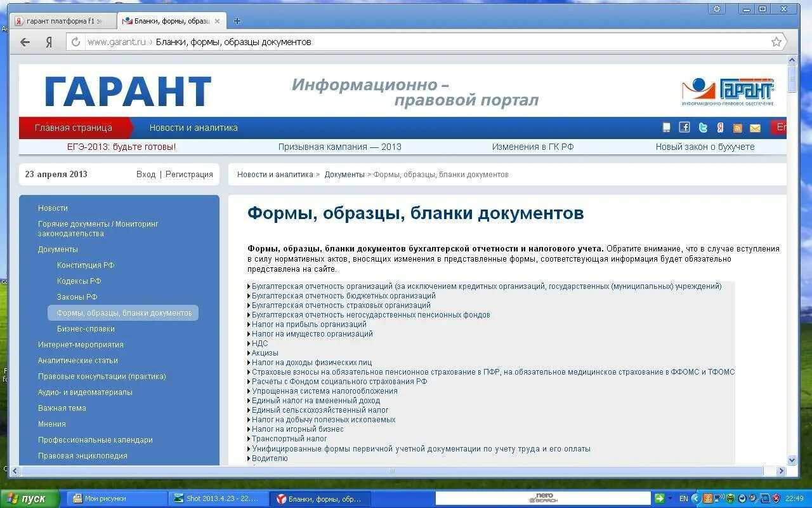Click the horizontal scrollbar right arrow

[x=782, y=471]
